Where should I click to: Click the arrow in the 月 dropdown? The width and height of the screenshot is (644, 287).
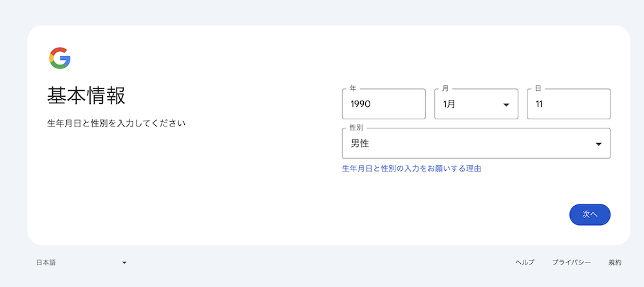[x=506, y=105]
